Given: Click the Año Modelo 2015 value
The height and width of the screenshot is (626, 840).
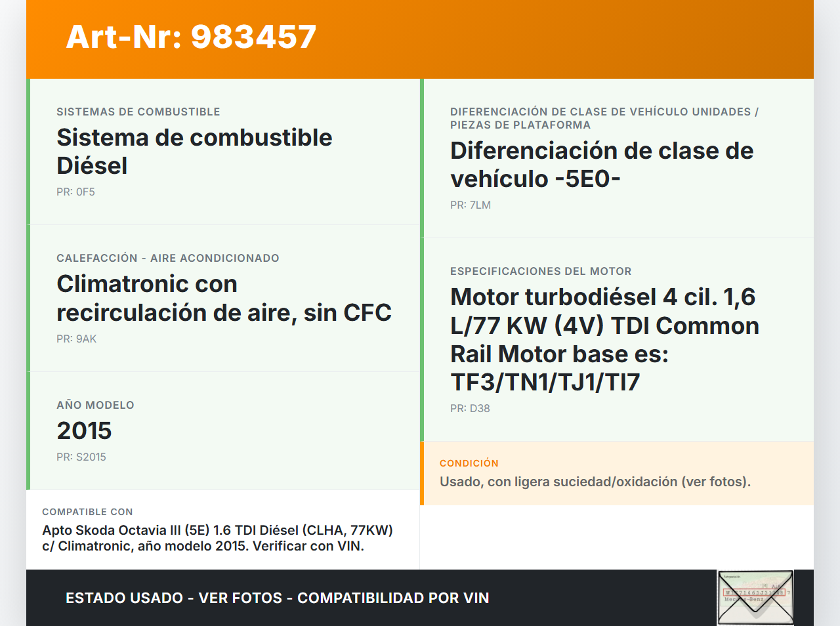Looking at the screenshot, I should pyautogui.click(x=84, y=430).
